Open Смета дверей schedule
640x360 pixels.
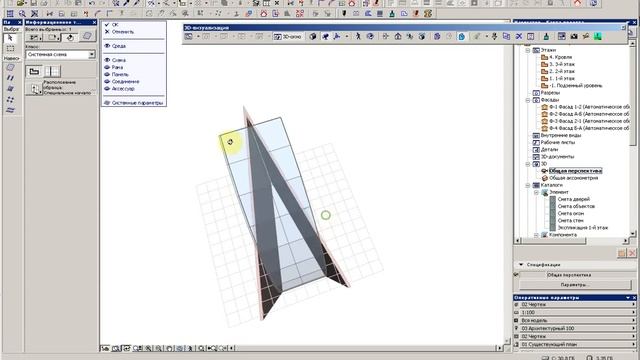(x=573, y=199)
